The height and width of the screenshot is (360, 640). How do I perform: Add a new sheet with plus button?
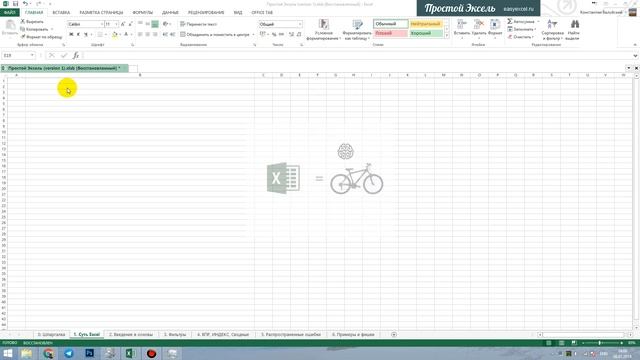pos(393,335)
